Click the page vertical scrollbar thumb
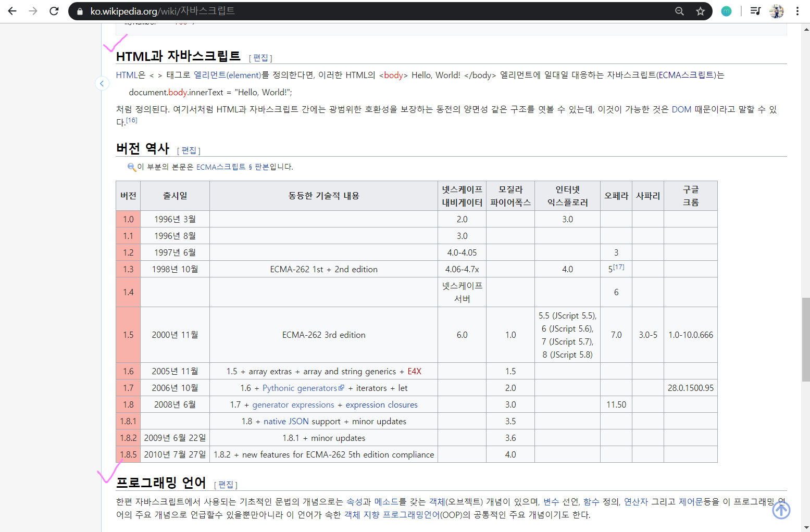This screenshot has width=810, height=532. [x=806, y=339]
